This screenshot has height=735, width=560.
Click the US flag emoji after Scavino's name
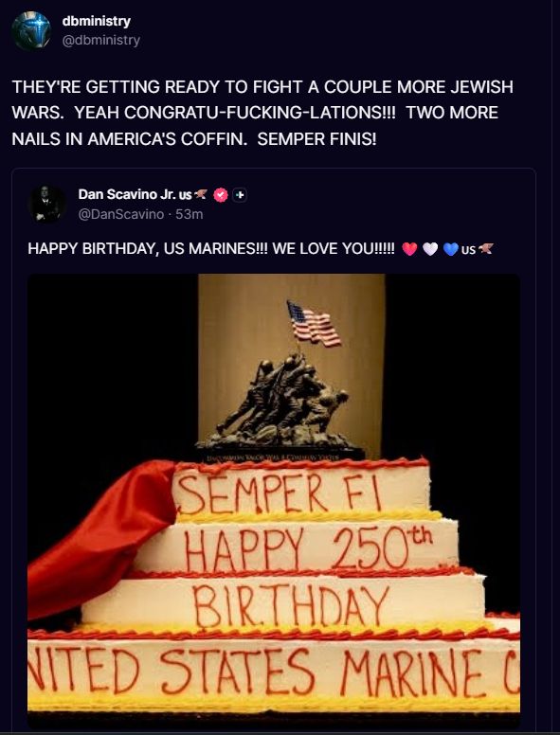point(186,194)
